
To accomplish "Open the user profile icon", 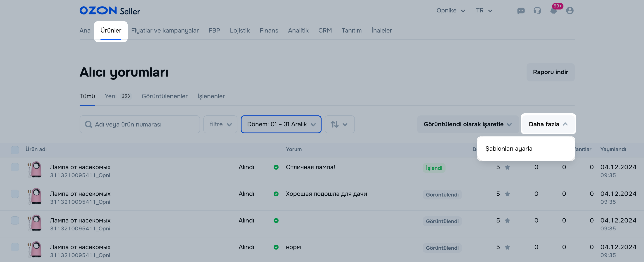I will click(x=570, y=10).
